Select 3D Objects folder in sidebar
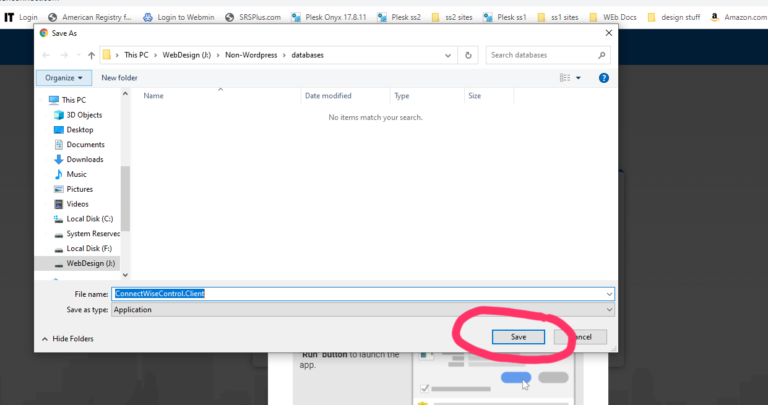Viewport: 768px width, 405px height. tap(84, 115)
